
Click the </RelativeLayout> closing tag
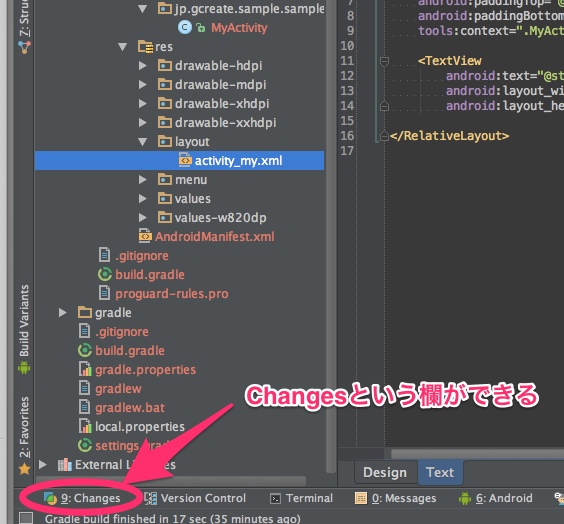pyautogui.click(x=449, y=136)
